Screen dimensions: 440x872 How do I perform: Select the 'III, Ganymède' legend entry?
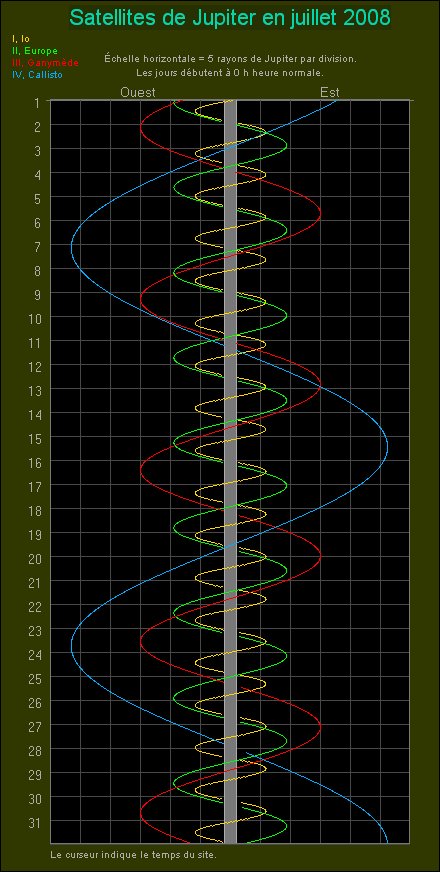[45, 63]
